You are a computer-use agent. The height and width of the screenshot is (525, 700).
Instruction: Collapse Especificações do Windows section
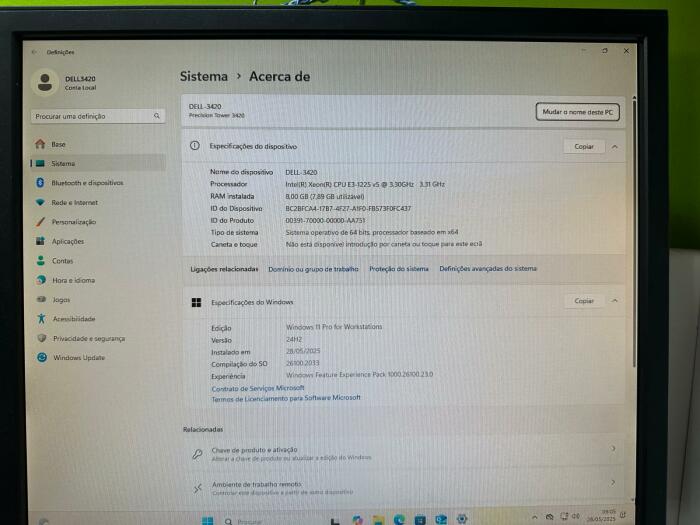(615, 300)
